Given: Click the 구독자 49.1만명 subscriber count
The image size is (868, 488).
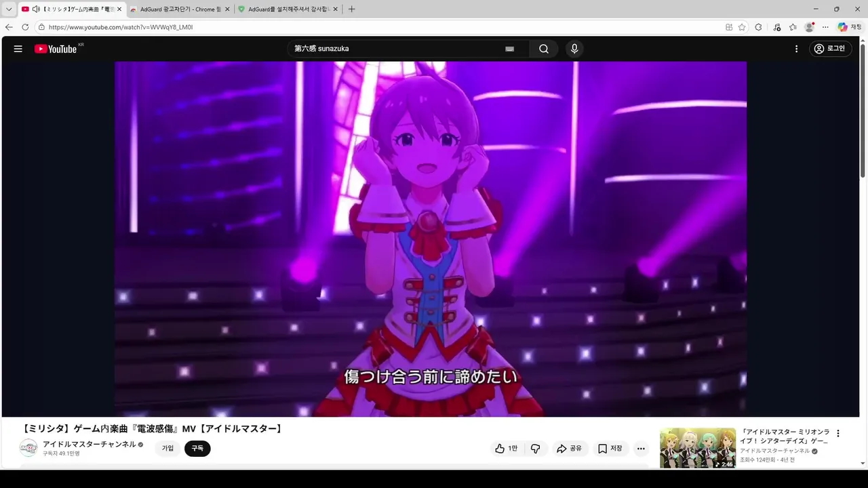Looking at the screenshot, I should (x=61, y=453).
